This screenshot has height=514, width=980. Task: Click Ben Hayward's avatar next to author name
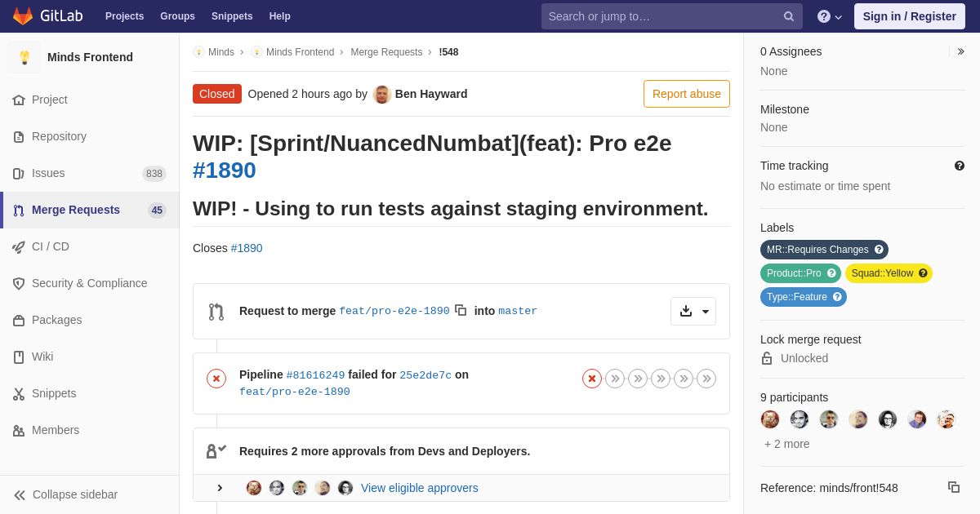pyautogui.click(x=382, y=94)
